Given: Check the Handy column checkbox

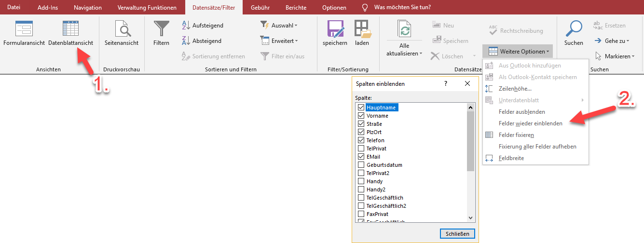Looking at the screenshot, I should coord(361,181).
